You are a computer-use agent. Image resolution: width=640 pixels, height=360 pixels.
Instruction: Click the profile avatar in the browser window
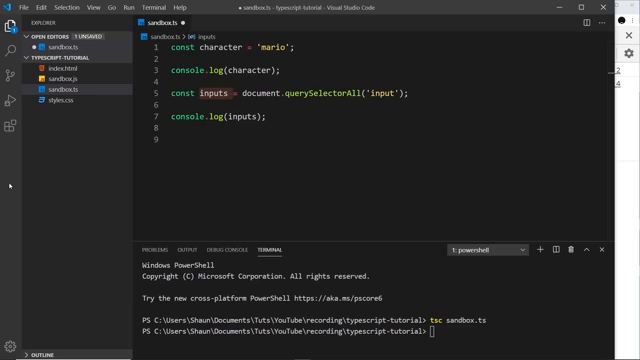click(622, 20)
